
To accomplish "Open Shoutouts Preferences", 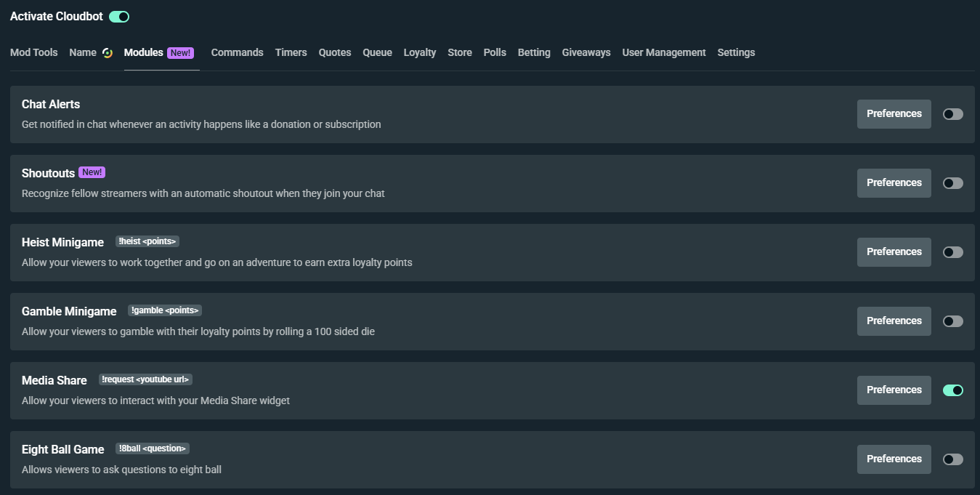I will point(894,182).
